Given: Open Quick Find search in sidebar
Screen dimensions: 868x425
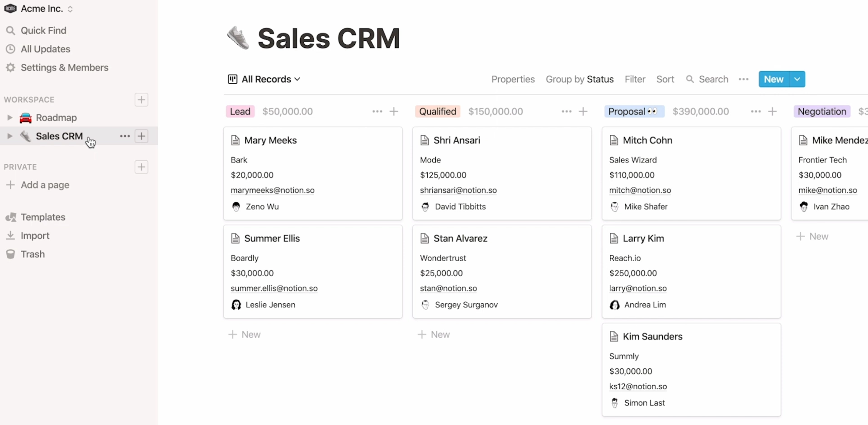Looking at the screenshot, I should click(43, 30).
